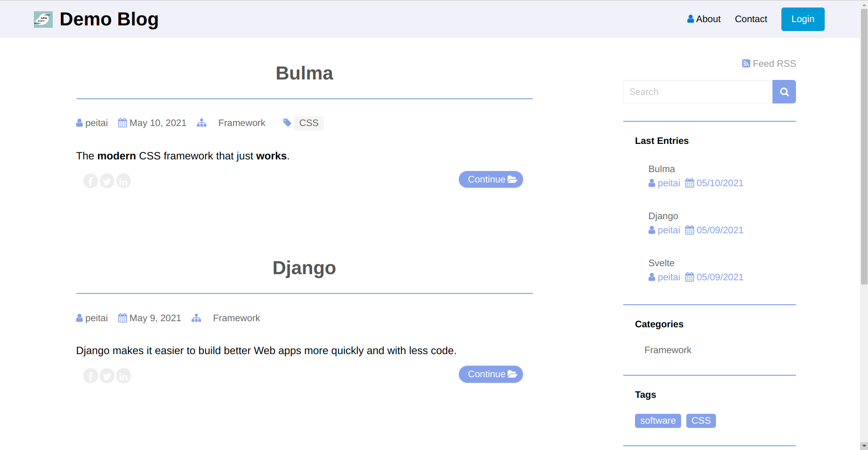
Task: Click the user icon beside About
Action: [691, 19]
